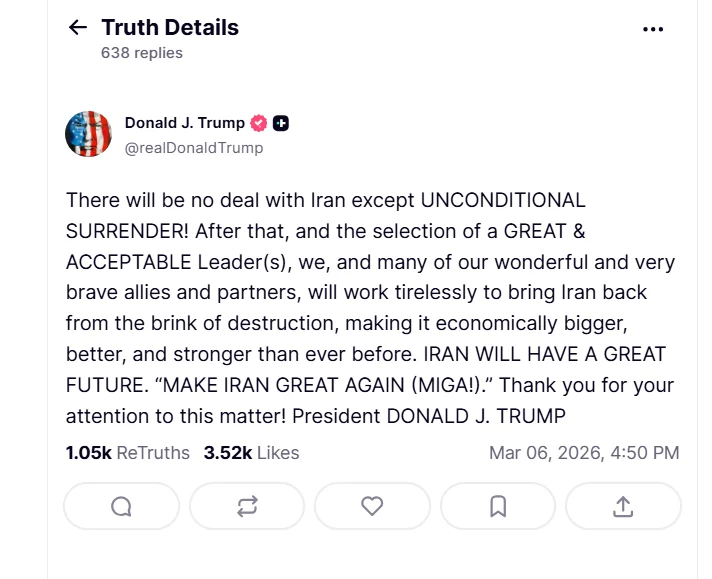Like the post with the heart icon
Viewport: 712px width, 579px height.
(x=372, y=506)
